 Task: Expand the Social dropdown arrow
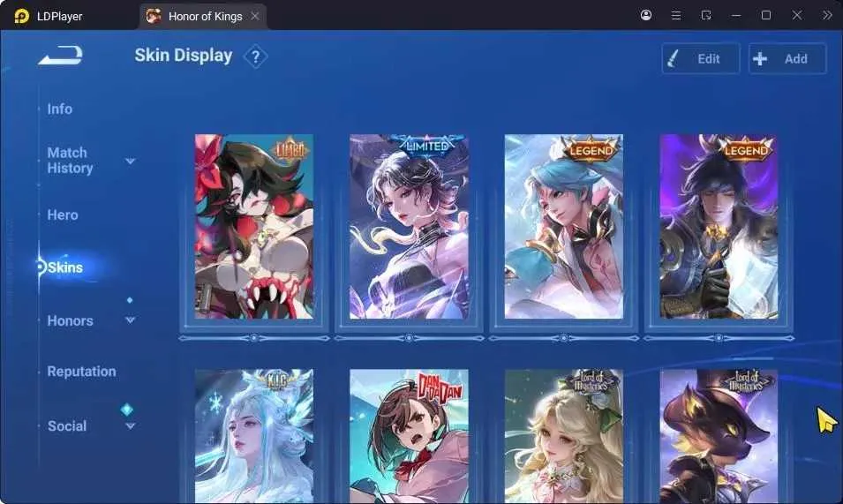tap(130, 426)
